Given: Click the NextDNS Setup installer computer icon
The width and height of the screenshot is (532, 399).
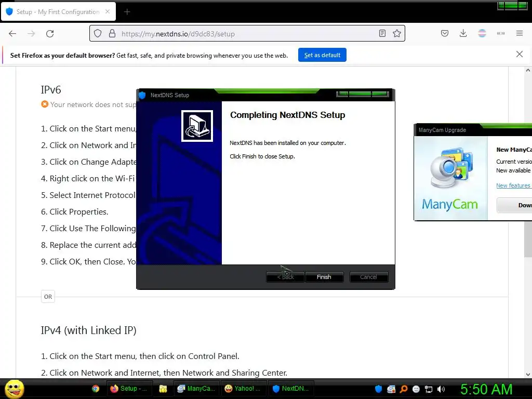Looking at the screenshot, I should coord(197,126).
